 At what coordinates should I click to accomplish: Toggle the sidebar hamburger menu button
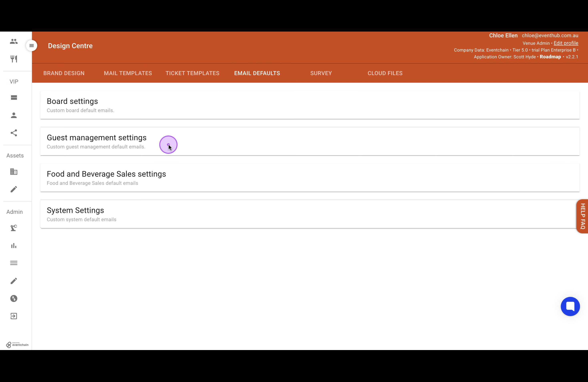pos(32,46)
